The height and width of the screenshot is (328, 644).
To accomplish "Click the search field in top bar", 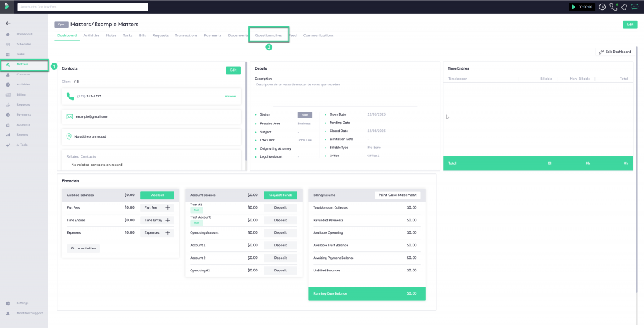I will pos(83,7).
